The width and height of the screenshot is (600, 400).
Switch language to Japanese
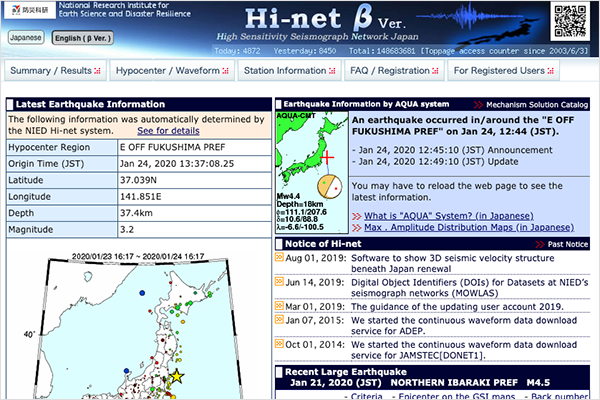[25, 37]
